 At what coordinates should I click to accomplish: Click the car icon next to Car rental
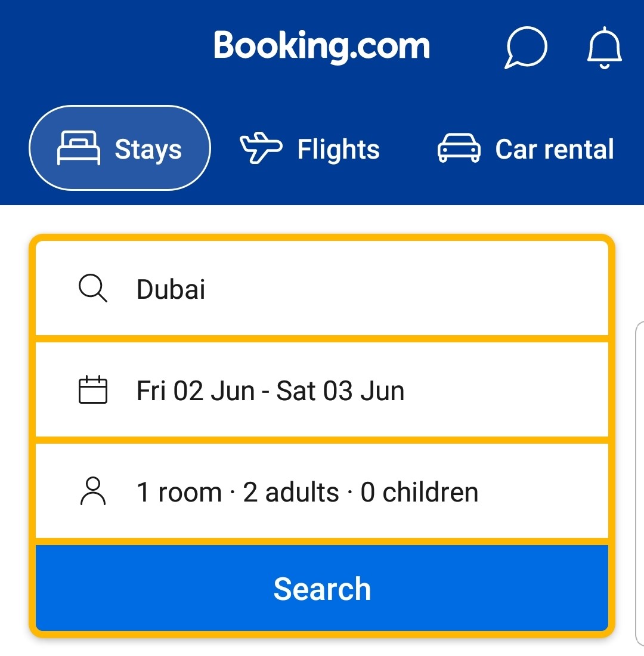[x=459, y=149]
